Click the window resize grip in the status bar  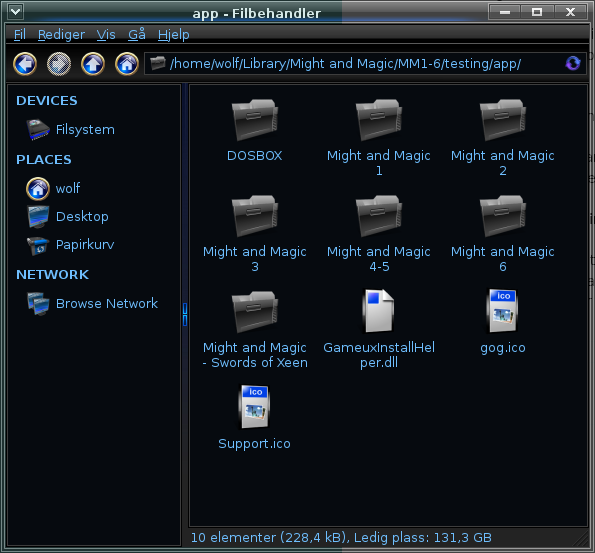(580, 539)
